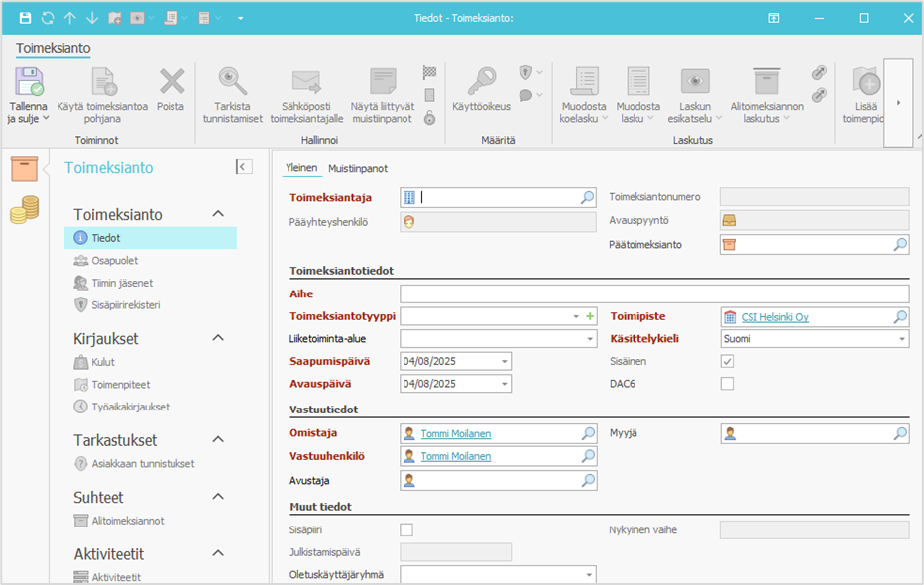The width and height of the screenshot is (924, 585).
Task: Click the Käyttöoikeus key icon
Action: click(x=481, y=82)
